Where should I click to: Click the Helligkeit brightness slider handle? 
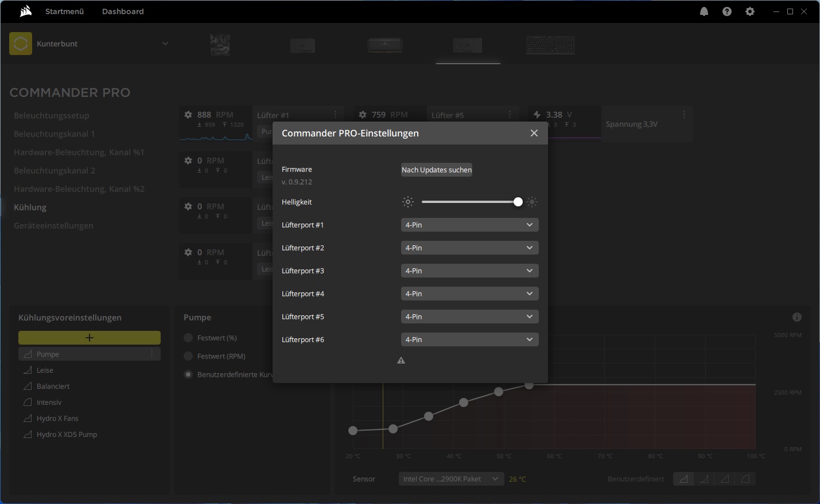[x=518, y=202]
